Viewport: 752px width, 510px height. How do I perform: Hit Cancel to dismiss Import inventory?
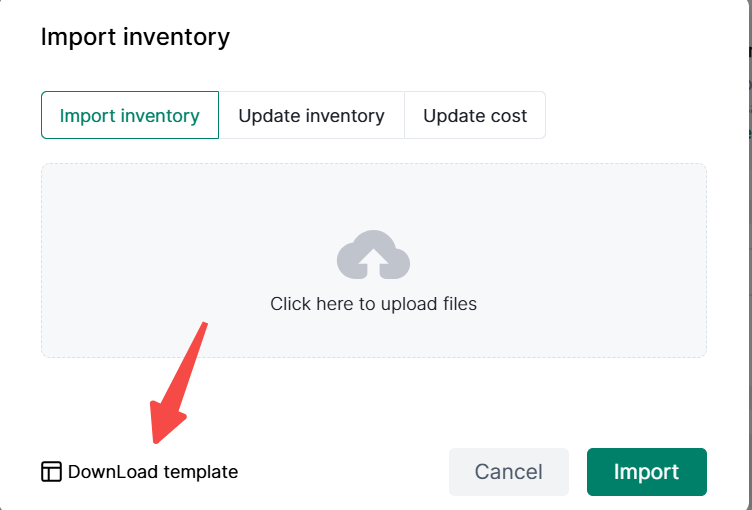pos(508,472)
